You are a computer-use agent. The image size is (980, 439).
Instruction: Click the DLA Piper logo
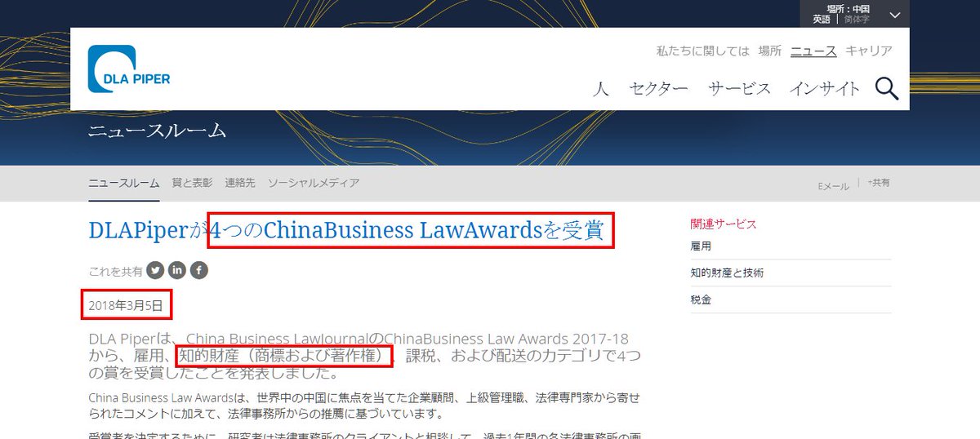click(x=129, y=69)
